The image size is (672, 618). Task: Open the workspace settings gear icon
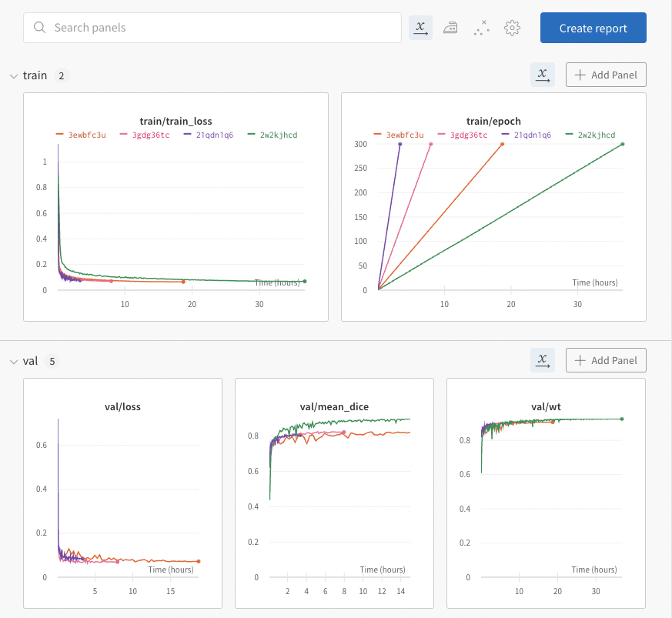(x=512, y=28)
